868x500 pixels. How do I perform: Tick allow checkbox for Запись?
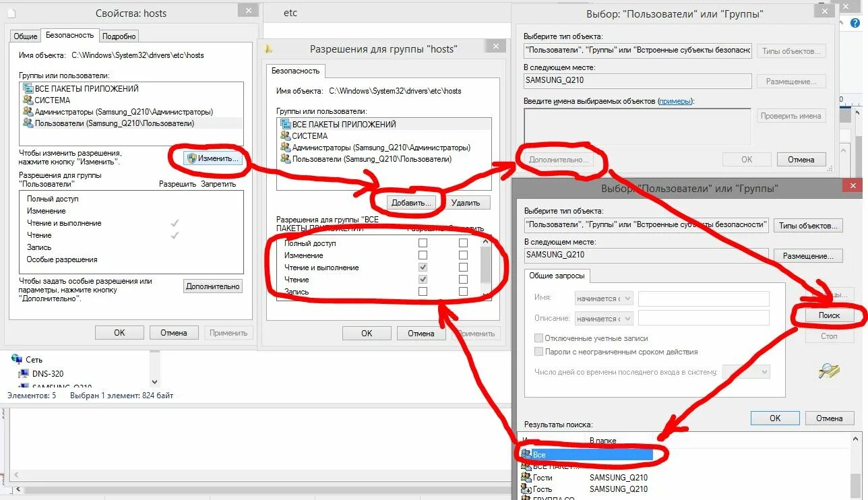tap(423, 292)
